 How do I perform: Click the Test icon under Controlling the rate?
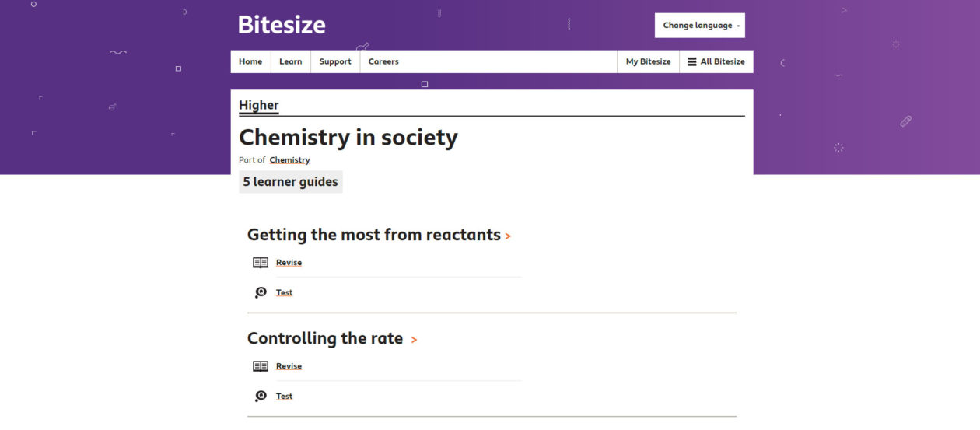pyautogui.click(x=261, y=397)
